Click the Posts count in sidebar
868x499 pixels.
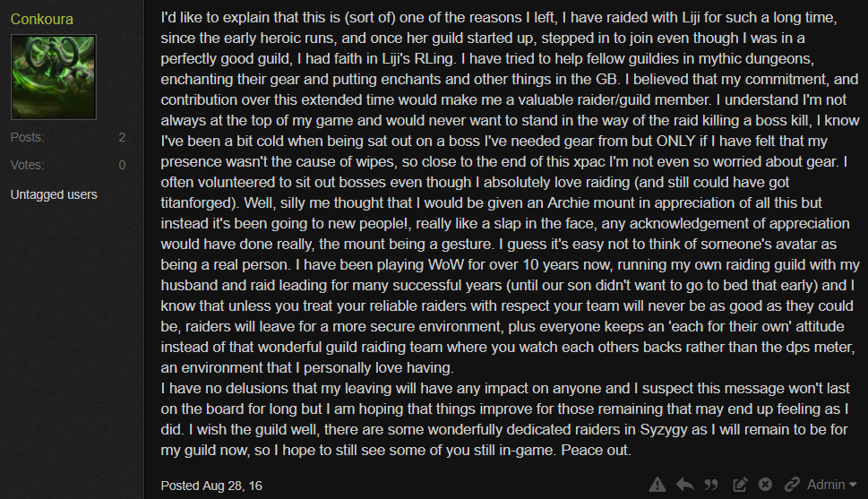pyautogui.click(x=122, y=137)
